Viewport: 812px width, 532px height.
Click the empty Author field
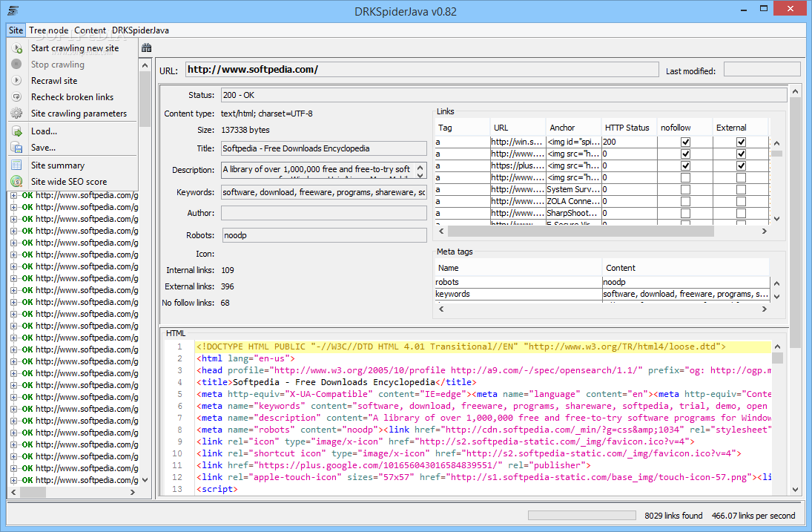pos(323,213)
